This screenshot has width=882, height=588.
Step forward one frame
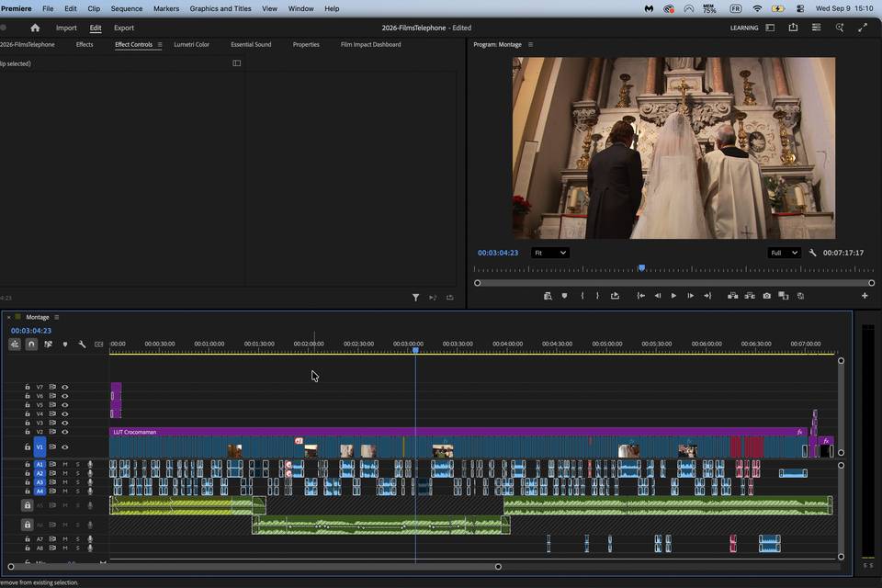pyautogui.click(x=690, y=296)
